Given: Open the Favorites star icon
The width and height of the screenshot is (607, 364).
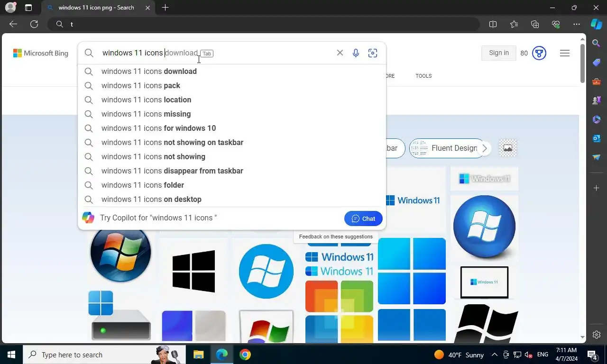Looking at the screenshot, I should pyautogui.click(x=514, y=24).
